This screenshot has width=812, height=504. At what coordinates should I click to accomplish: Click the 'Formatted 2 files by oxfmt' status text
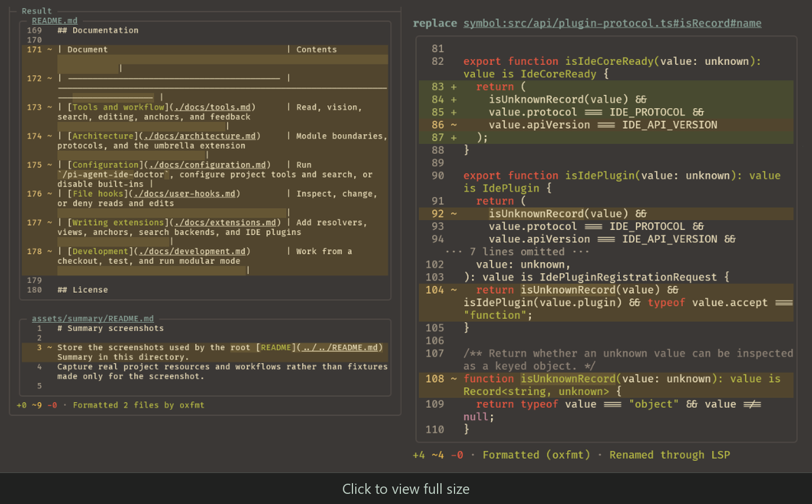click(x=139, y=405)
